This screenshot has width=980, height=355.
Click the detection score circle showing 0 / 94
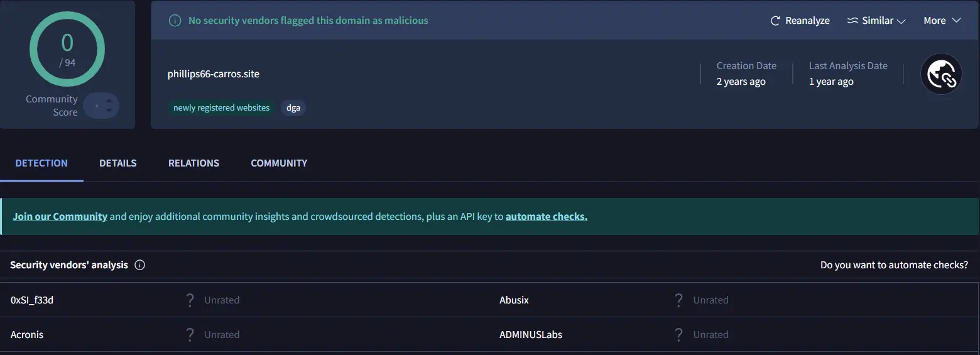(x=67, y=49)
